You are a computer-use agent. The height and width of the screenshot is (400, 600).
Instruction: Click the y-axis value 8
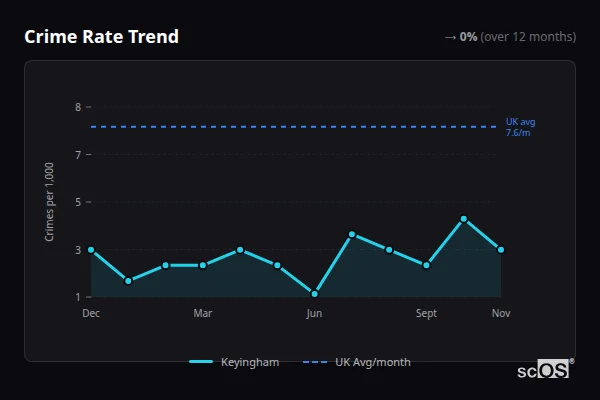pyautogui.click(x=78, y=107)
